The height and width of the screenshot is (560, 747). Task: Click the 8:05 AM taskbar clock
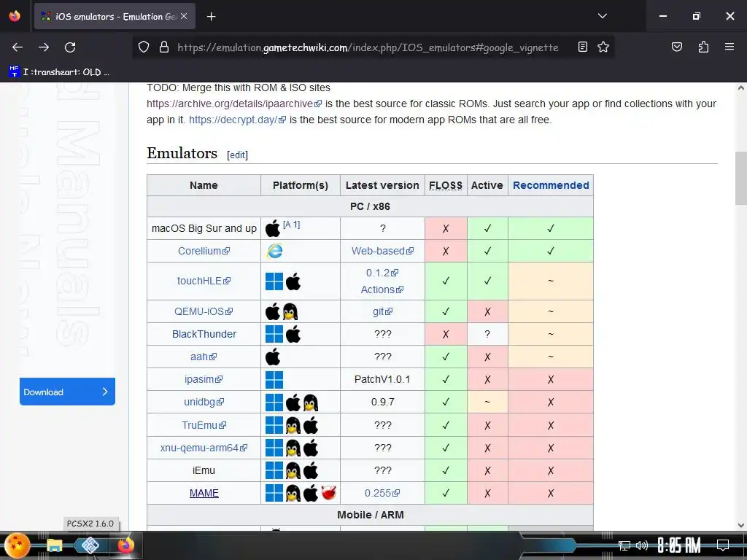click(679, 545)
